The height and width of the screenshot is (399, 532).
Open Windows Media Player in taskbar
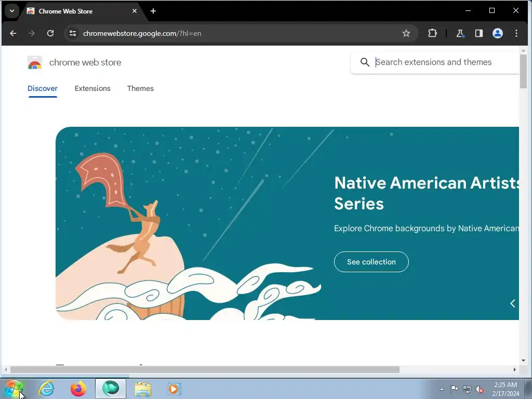coord(175,389)
